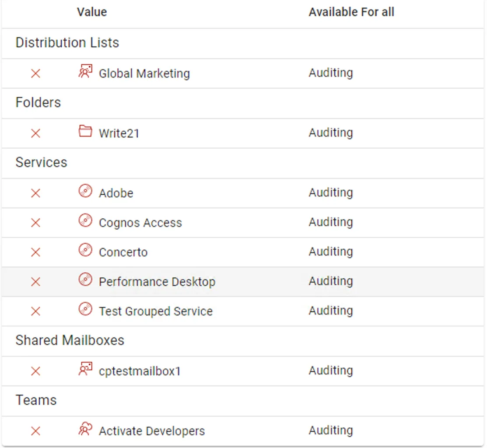487x448 pixels.
Task: Click the X beside Activate Developers
Action: (36, 431)
